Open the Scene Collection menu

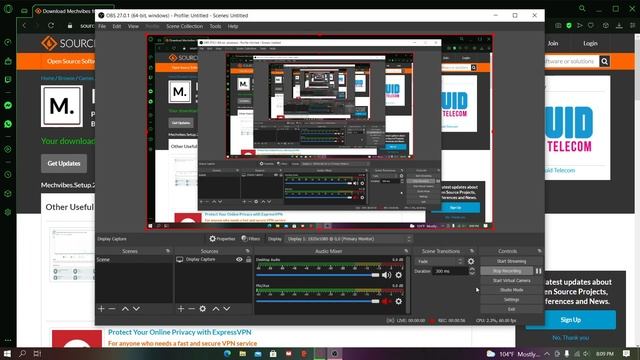[x=184, y=26]
